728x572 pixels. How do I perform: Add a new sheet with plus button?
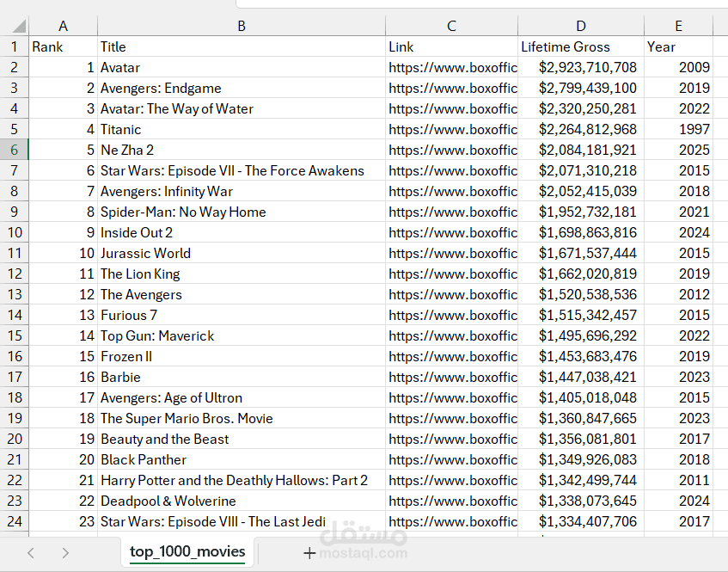click(x=309, y=553)
